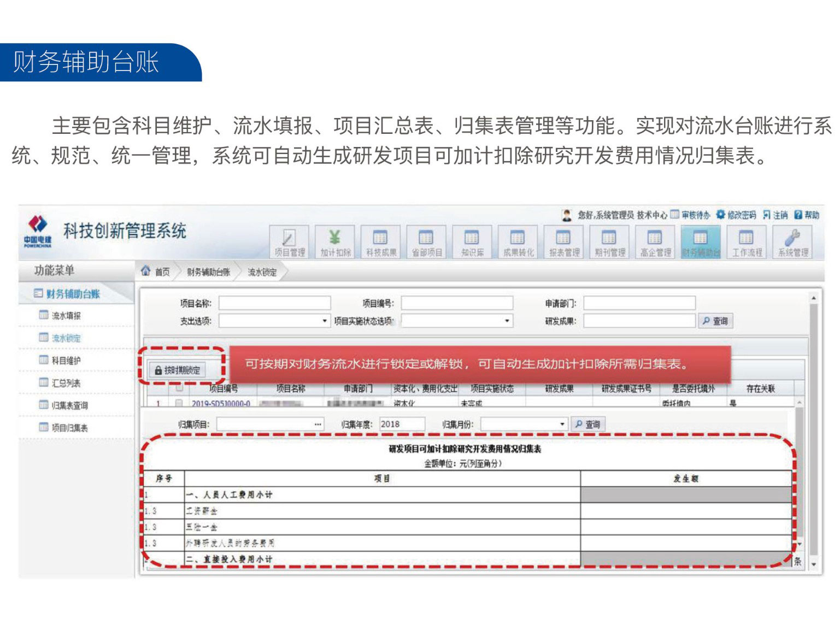Check the first row checkbox for 2019-SD510000-0
The image size is (840, 619).
point(179,404)
